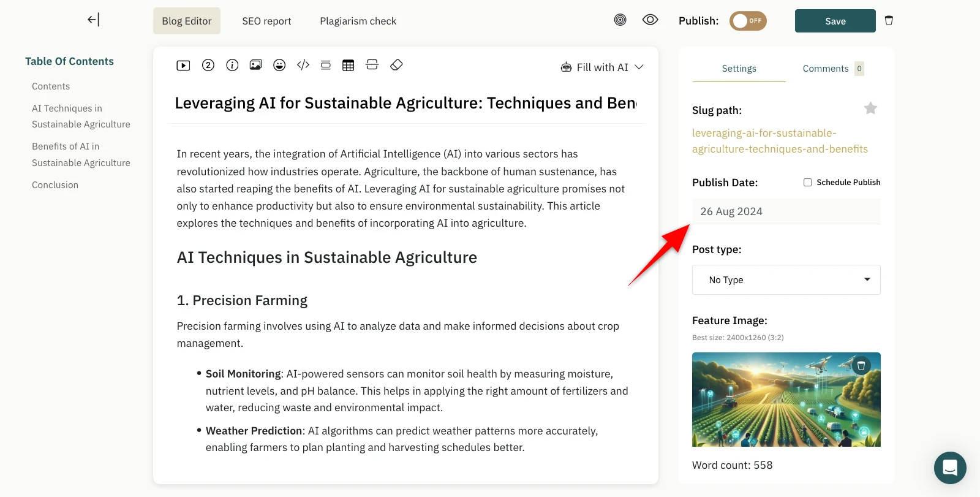Viewport: 980px width, 497px height.
Task: Insert an image from the gallery icon
Action: point(255,65)
